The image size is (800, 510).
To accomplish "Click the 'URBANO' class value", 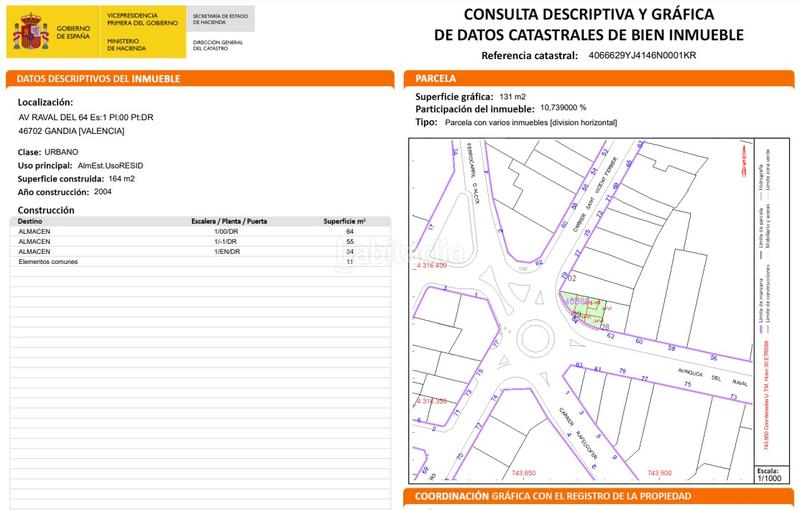I will [61, 152].
